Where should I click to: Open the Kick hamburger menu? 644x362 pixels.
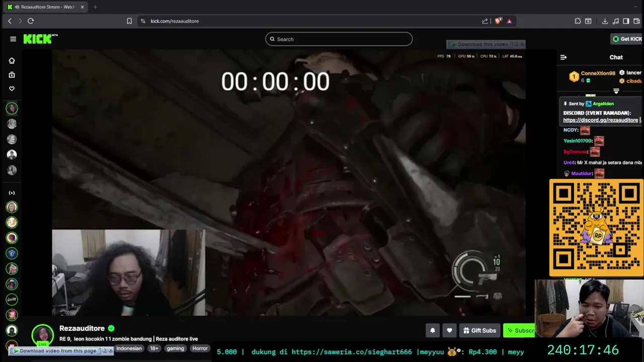tap(13, 39)
